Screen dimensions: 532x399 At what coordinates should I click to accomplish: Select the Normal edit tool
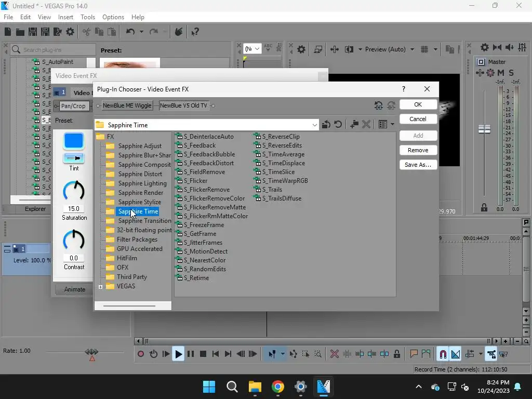272,354
